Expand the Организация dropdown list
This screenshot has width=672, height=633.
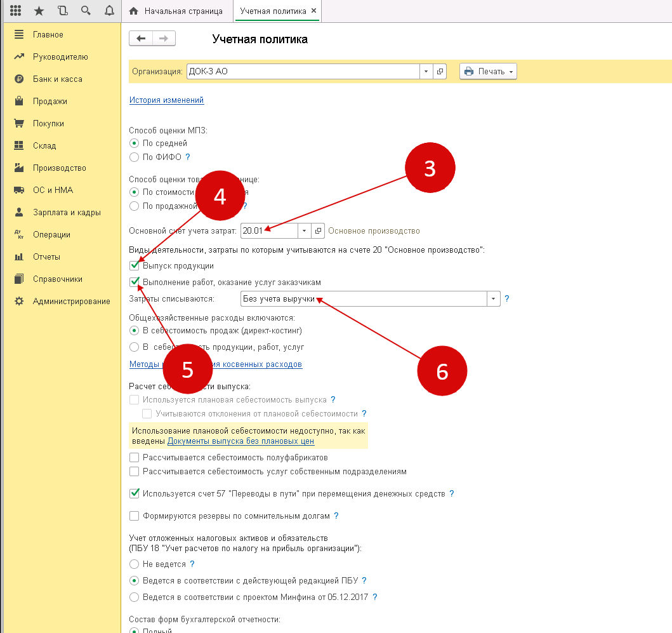(x=426, y=72)
